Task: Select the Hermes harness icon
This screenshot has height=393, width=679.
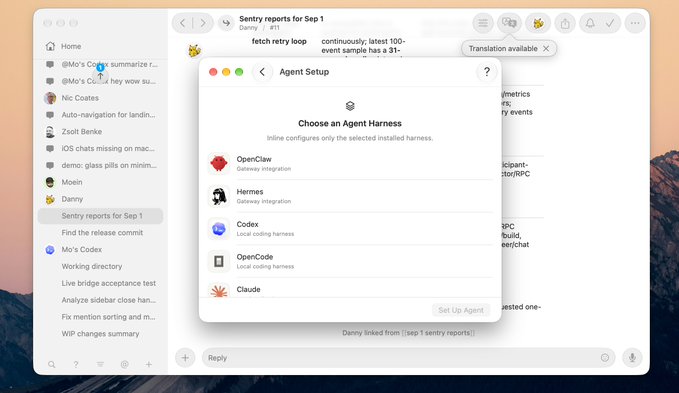Action: (219, 196)
